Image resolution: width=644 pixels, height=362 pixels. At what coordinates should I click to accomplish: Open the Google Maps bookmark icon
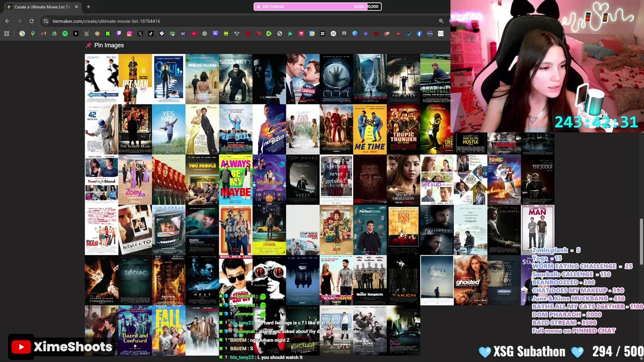[33, 34]
